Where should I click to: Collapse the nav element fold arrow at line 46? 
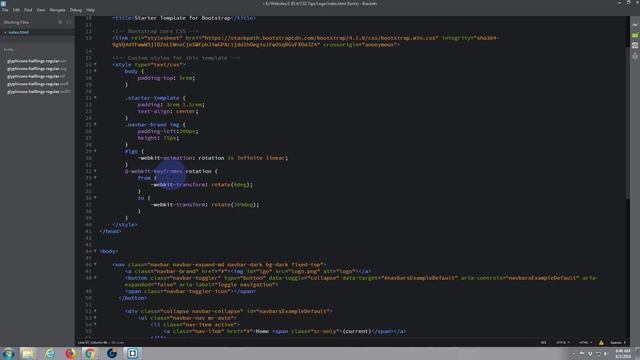pyautogui.click(x=96, y=264)
